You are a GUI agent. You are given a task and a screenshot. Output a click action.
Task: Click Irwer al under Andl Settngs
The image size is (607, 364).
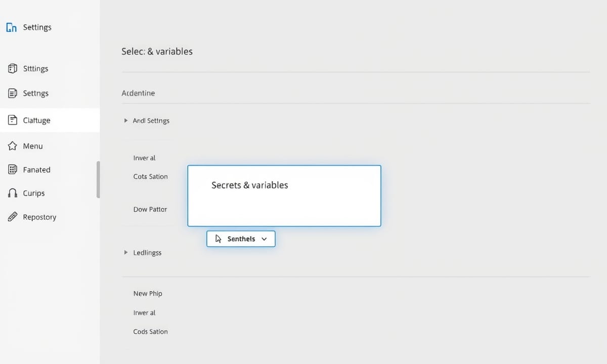click(144, 158)
